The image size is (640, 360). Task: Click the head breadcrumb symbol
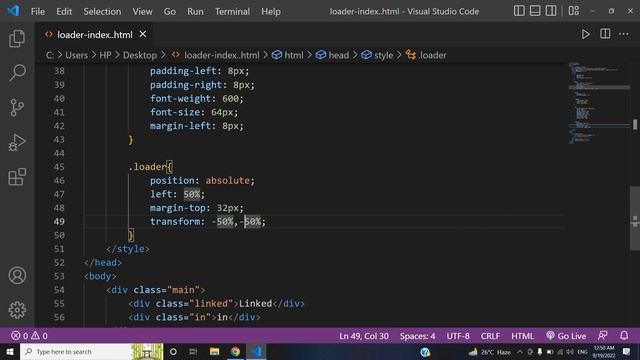pyautogui.click(x=332, y=55)
